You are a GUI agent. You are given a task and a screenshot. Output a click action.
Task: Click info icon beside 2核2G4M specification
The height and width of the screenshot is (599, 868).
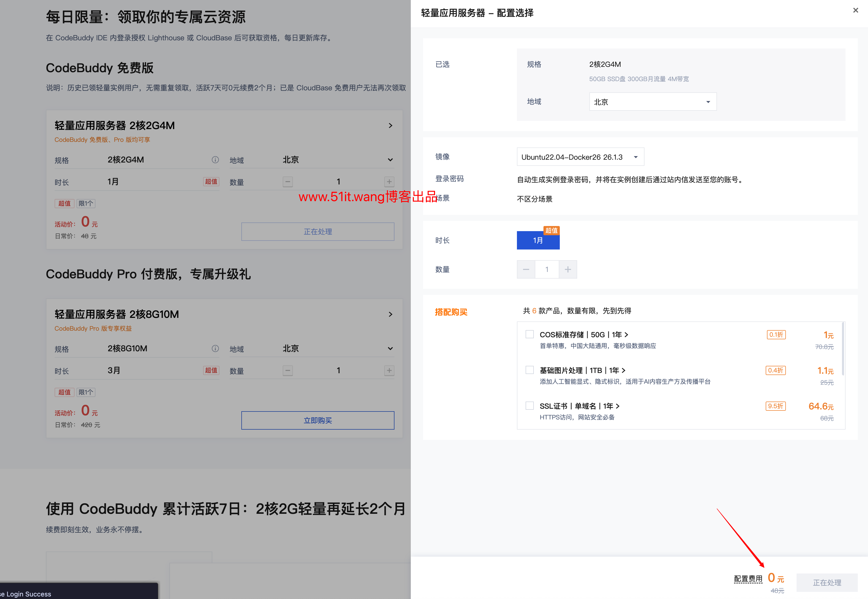(215, 159)
